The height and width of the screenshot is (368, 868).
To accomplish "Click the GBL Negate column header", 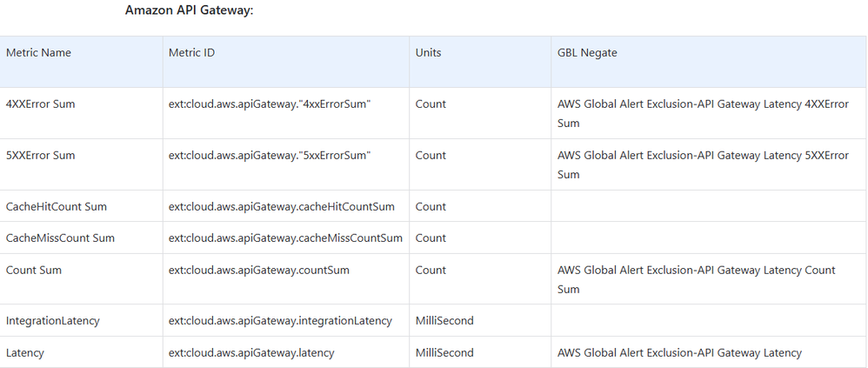I will 587,53.
